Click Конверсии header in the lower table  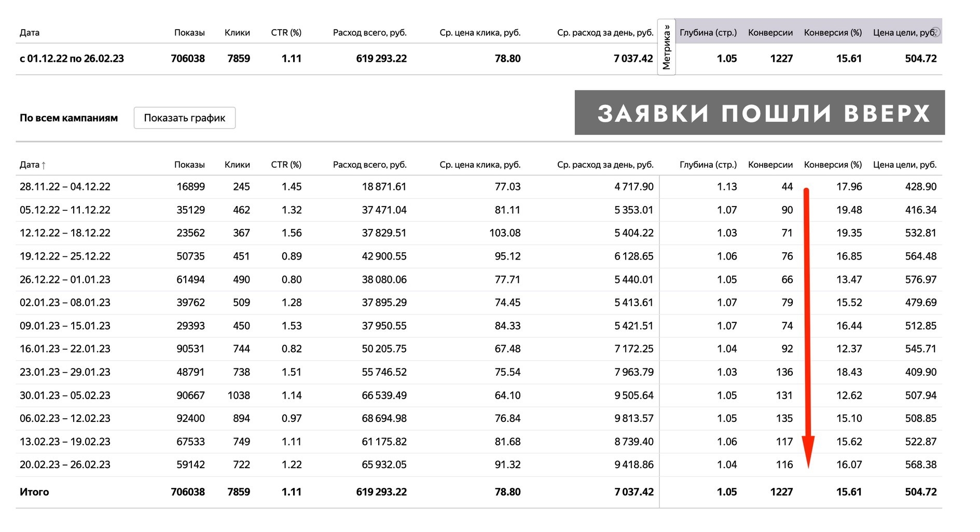point(770,165)
